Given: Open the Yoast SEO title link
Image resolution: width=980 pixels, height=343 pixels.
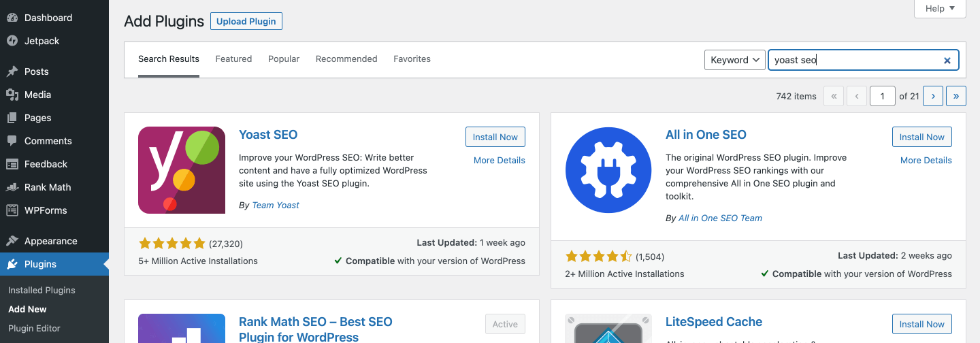Looking at the screenshot, I should [268, 135].
